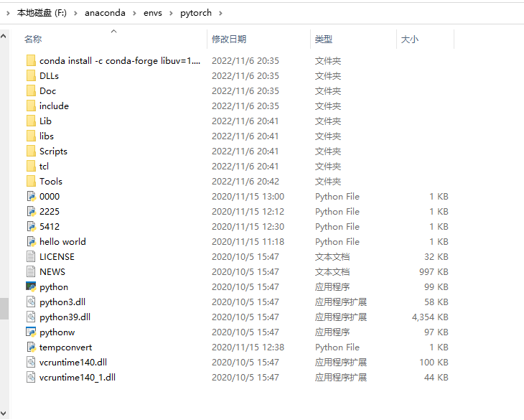Screen dimensions: 524x420
Task: Click the date 2020/11/15 12:38
Action: pyautogui.click(x=248, y=347)
